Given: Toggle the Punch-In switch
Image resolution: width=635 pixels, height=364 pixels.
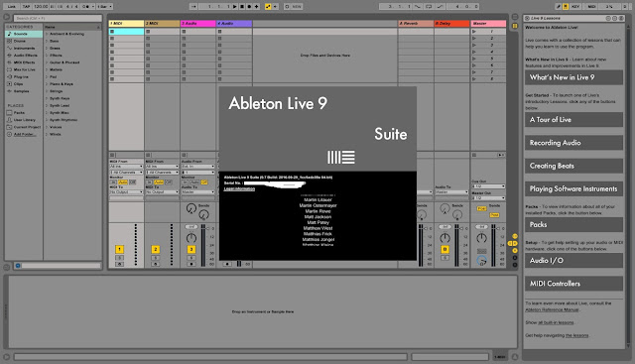Looking at the screenshot, I should coord(417,7).
